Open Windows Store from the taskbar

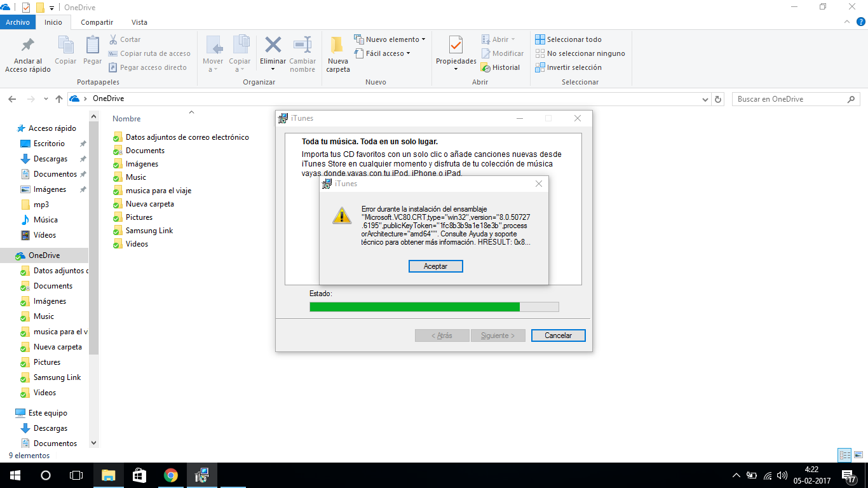click(x=140, y=475)
